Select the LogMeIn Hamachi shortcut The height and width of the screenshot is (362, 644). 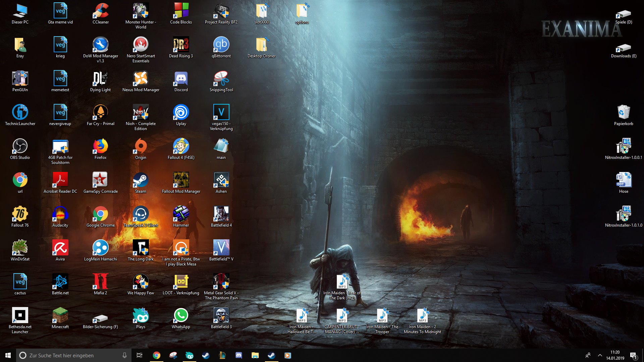pyautogui.click(x=101, y=251)
